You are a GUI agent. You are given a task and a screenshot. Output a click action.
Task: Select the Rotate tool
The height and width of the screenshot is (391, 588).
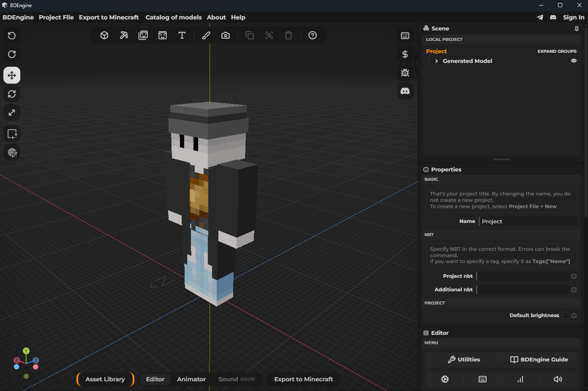point(12,94)
